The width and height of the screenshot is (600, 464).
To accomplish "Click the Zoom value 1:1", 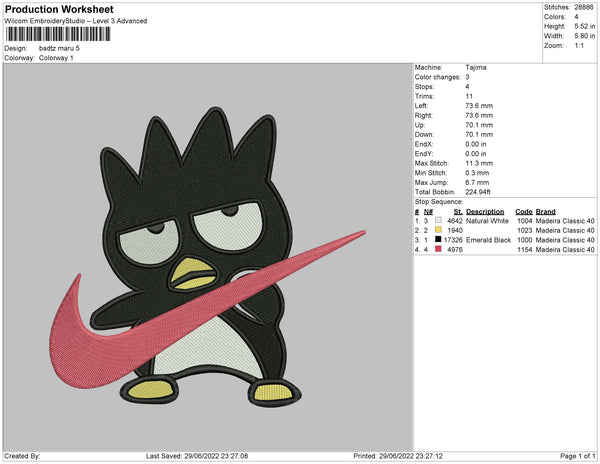I will pos(579,46).
